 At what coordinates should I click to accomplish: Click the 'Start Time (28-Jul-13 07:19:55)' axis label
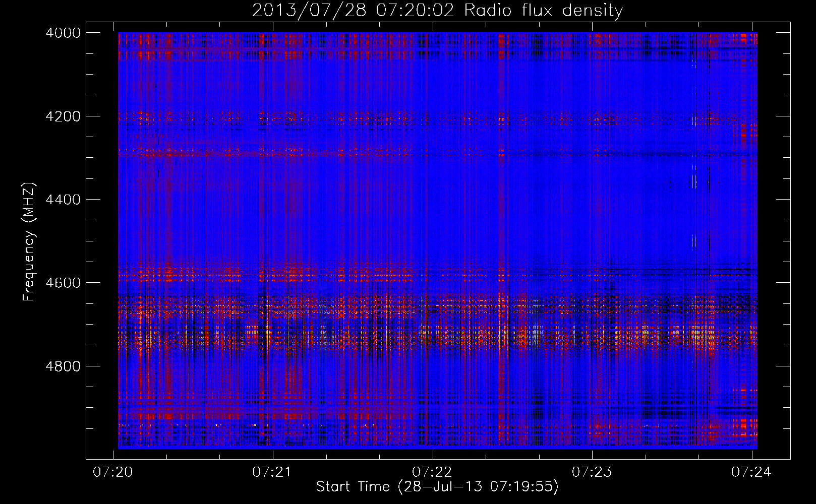pos(437,487)
